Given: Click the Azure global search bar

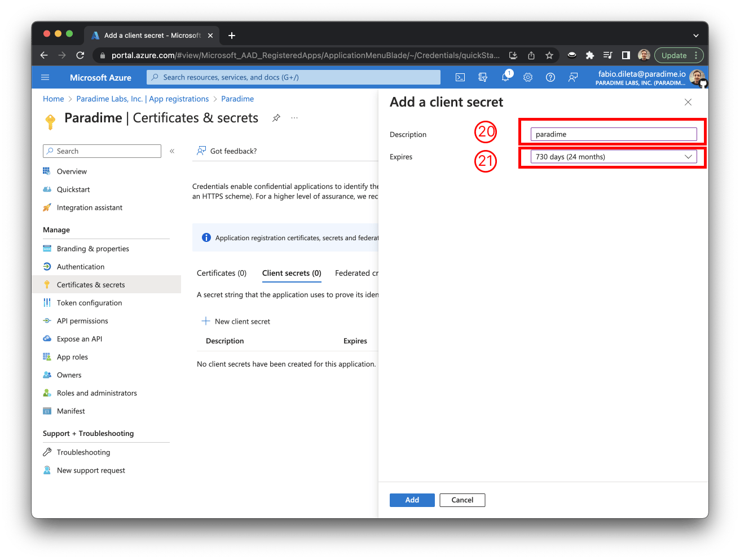Looking at the screenshot, I should (x=293, y=77).
